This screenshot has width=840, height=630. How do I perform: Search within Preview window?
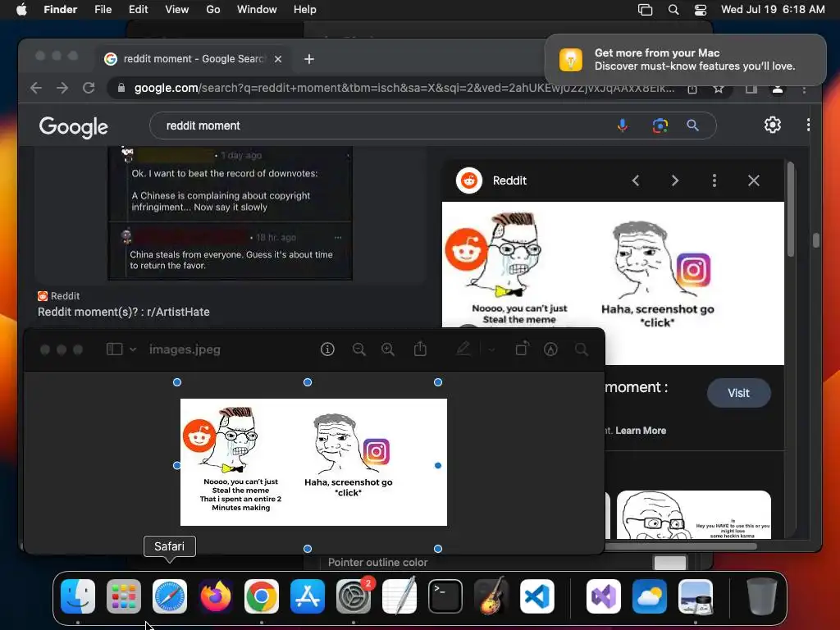[x=582, y=349]
